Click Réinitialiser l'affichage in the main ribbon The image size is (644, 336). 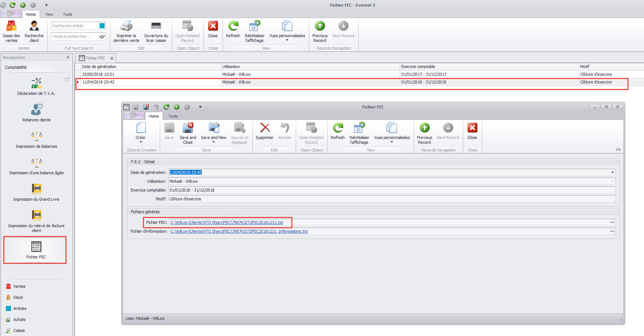pos(255,32)
